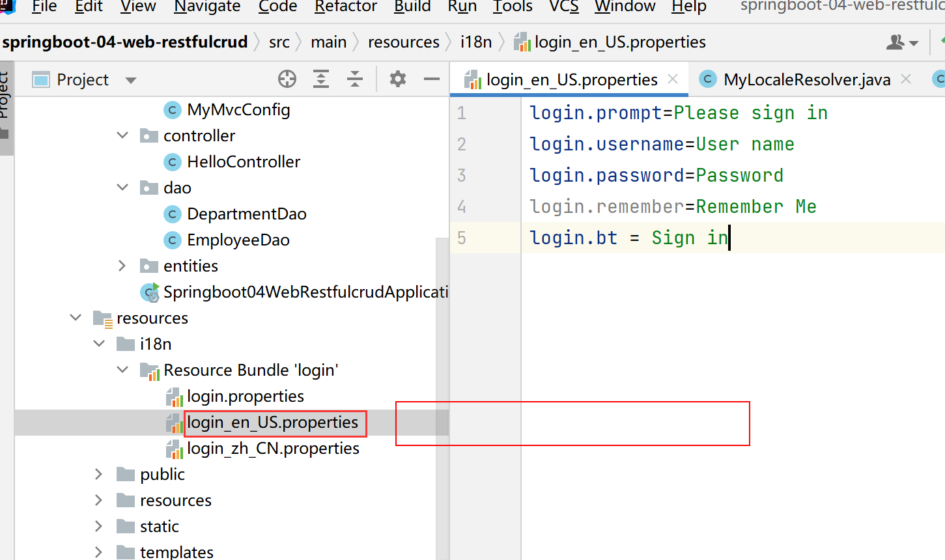Click the Resource Bundle 'login' icon
Viewport: 945px width, 560px height.
tap(150, 371)
